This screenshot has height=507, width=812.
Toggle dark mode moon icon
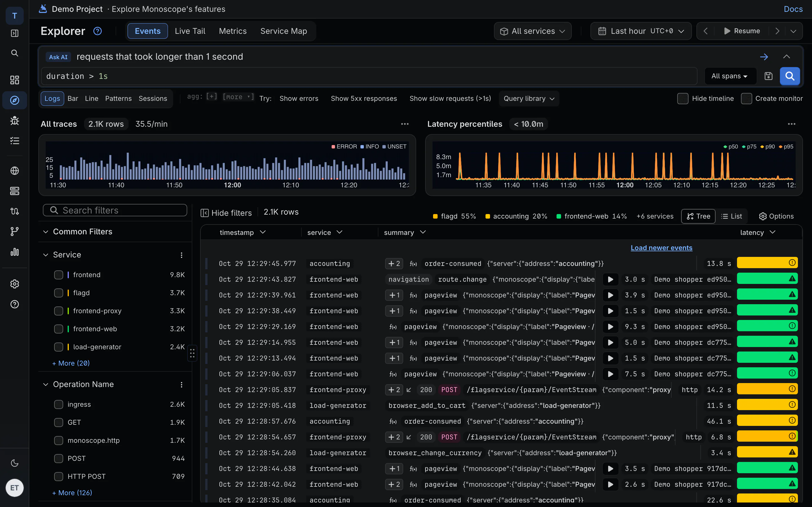tap(14, 463)
